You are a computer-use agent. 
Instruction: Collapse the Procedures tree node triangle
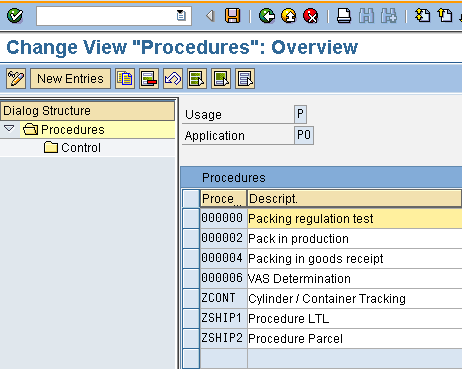(x=9, y=128)
